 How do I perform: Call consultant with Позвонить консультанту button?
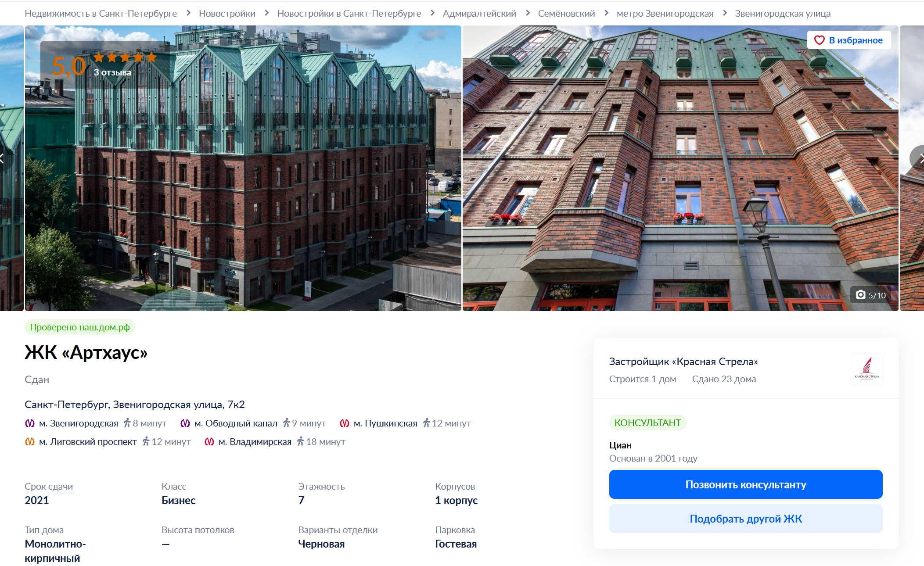click(x=745, y=484)
